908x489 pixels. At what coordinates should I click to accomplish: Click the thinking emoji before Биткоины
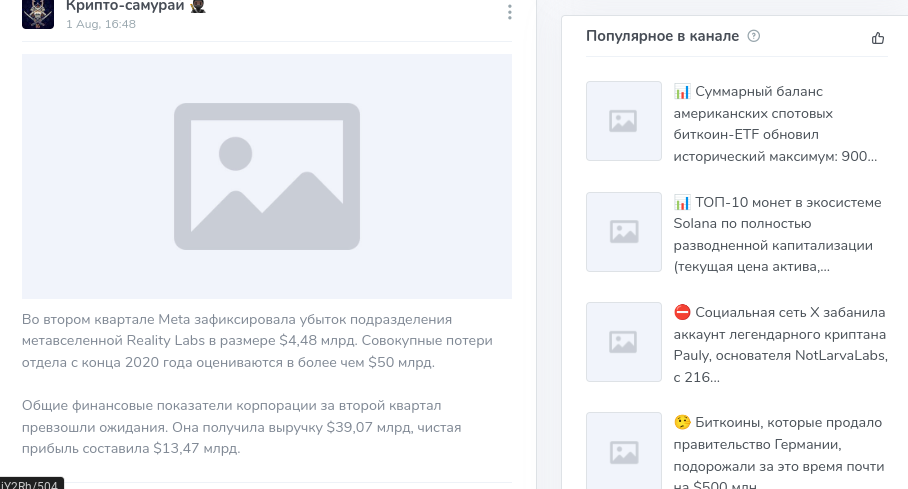[682, 422]
